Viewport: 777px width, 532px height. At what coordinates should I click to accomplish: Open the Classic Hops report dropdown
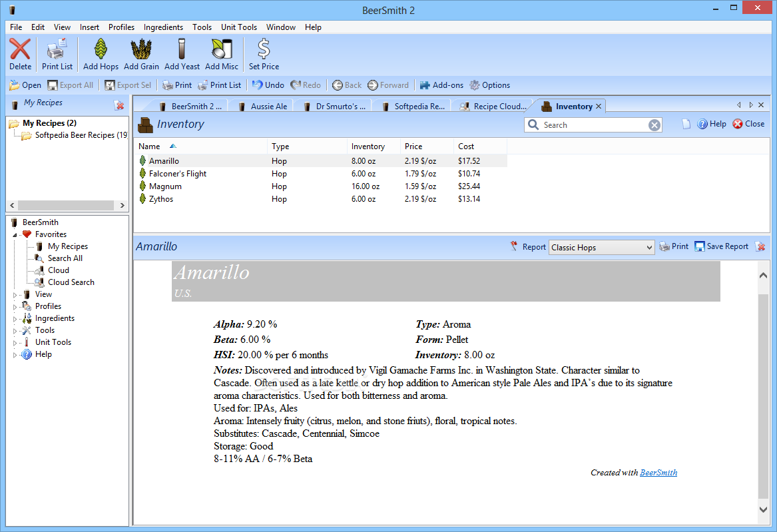tap(602, 247)
